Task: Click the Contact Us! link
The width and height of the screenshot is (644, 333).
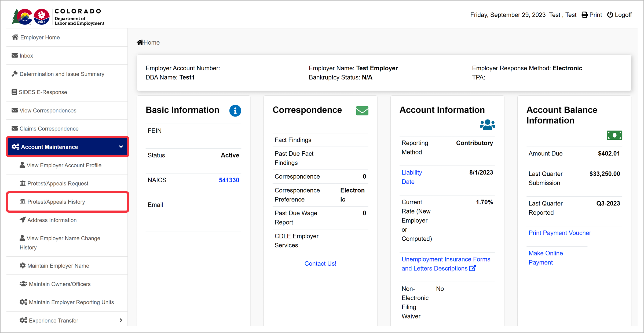Action: pyautogui.click(x=320, y=263)
